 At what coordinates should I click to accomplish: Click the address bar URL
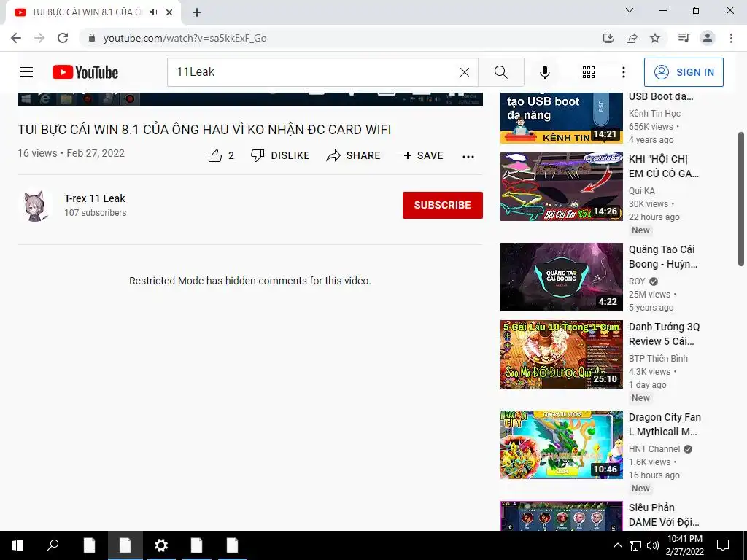(x=185, y=38)
